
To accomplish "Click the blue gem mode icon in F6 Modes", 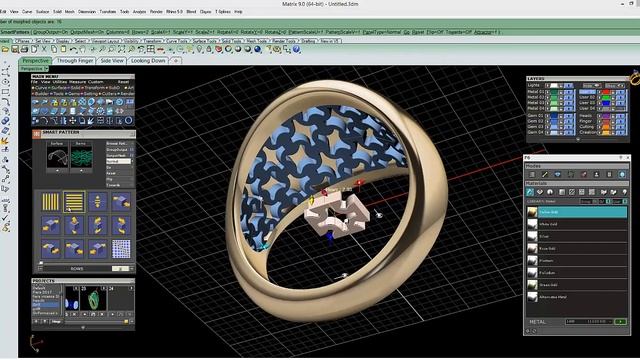I will [558, 175].
